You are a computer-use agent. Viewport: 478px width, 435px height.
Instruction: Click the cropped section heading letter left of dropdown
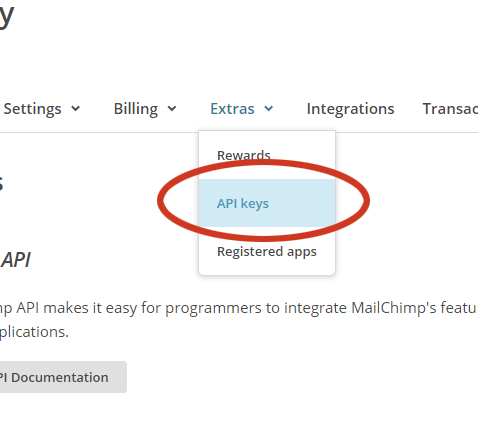(1, 184)
